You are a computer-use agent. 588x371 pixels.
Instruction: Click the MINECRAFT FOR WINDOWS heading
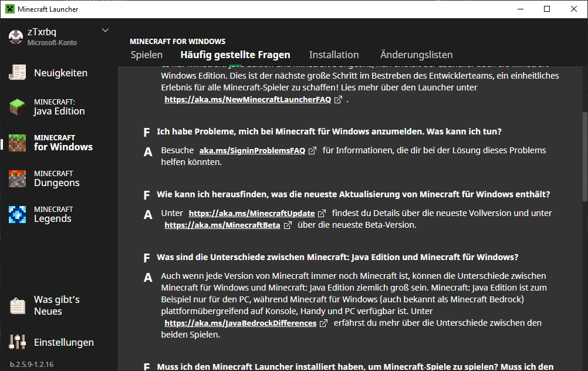pos(177,41)
